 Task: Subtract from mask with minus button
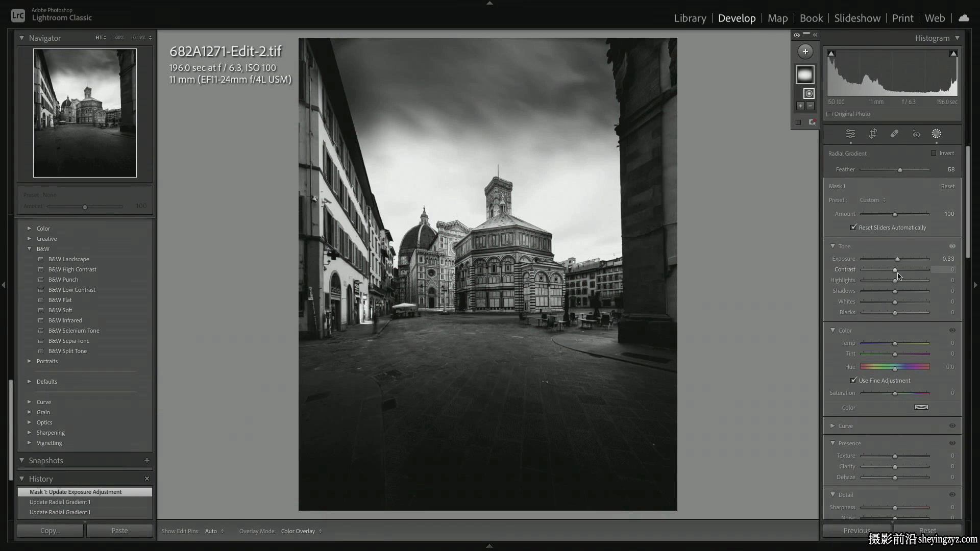(x=810, y=106)
